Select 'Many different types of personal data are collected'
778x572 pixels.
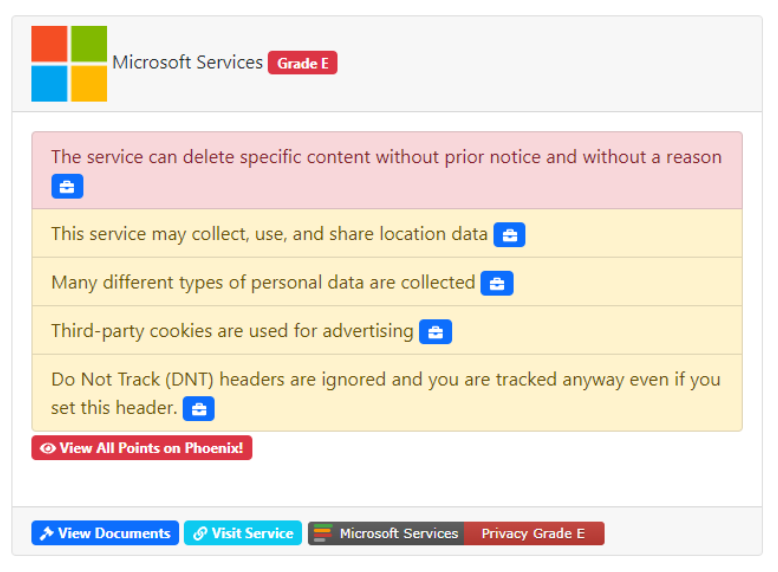[387, 282]
